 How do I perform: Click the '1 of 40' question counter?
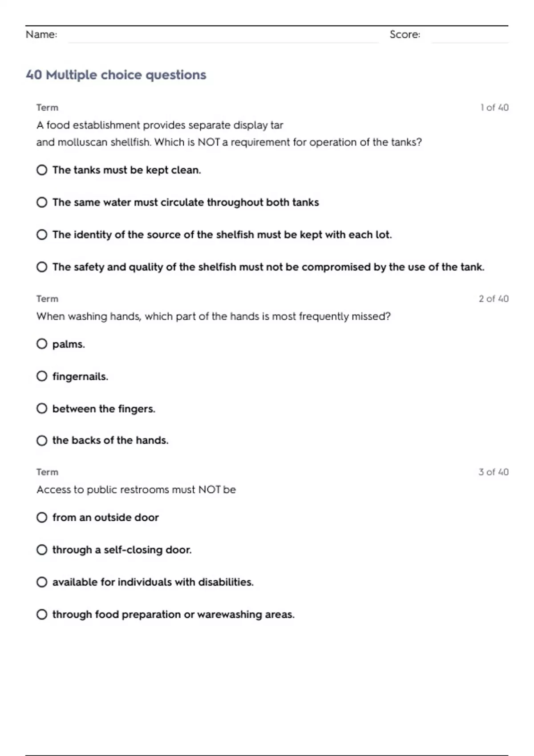coord(494,108)
